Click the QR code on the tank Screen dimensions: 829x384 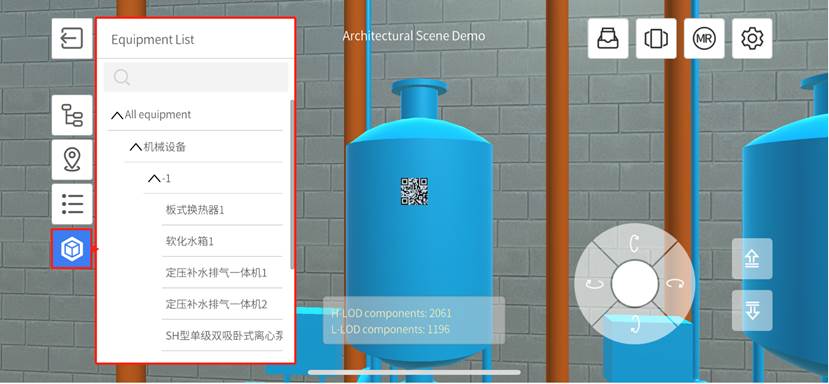414,191
